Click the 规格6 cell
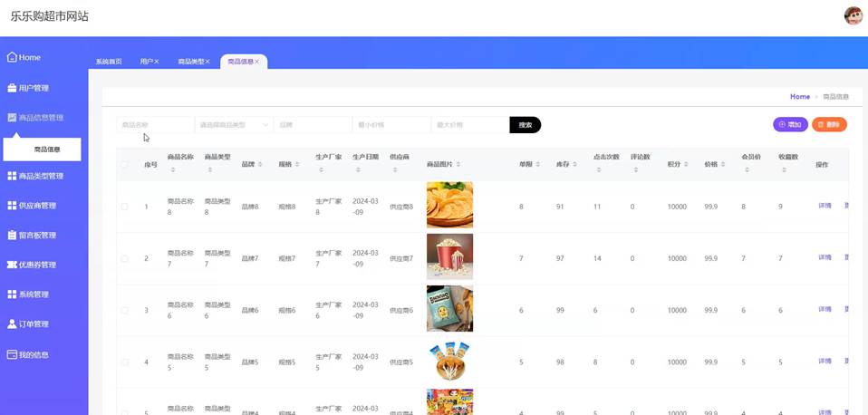The height and width of the screenshot is (415, 868). 286,311
